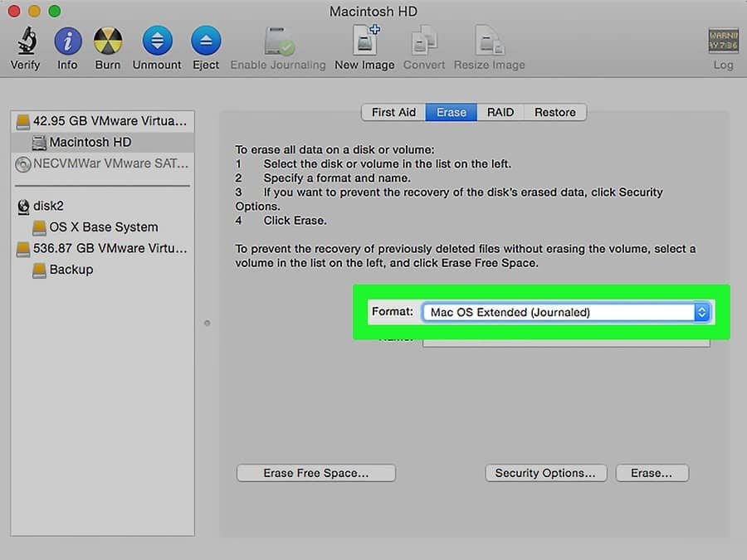This screenshot has width=747, height=560.
Task: Open the Log viewer icon
Action: click(x=723, y=41)
